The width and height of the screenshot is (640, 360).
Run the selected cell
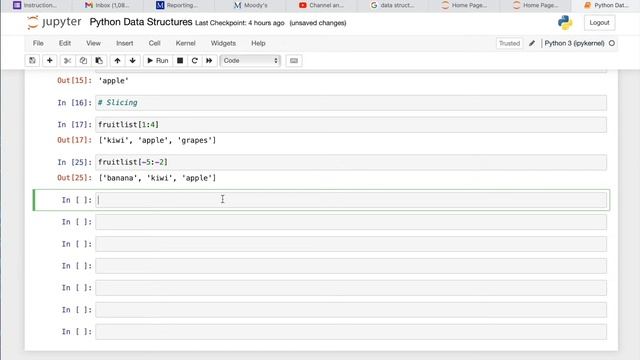(x=158, y=60)
